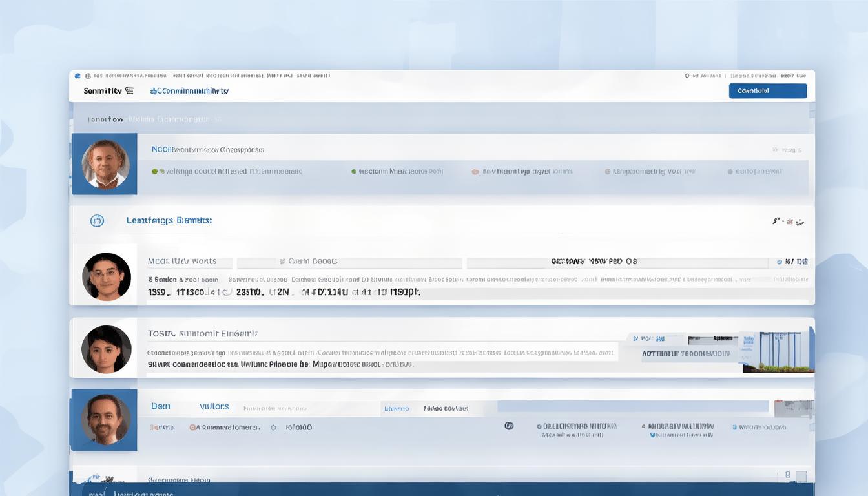
Task: Click the wide input field in second profile card
Action: (x=349, y=262)
